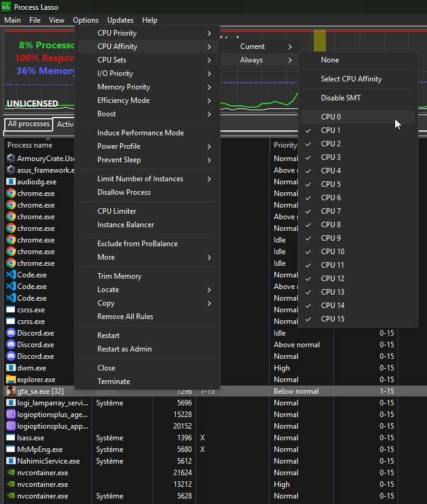
Task: Expand the Prevent Sleep submenu
Action: point(147,160)
